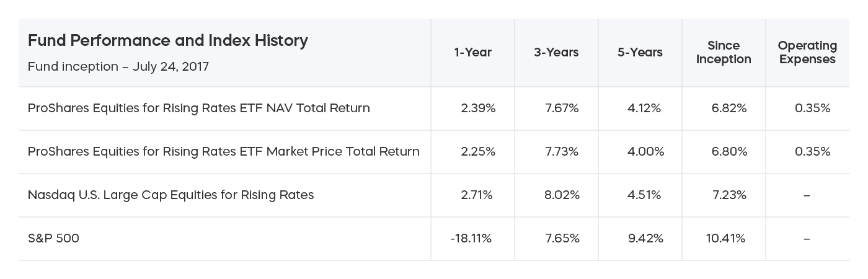Click the 9.42% S&P 500 5-Years cell
868x279 pixels.
pyautogui.click(x=645, y=239)
